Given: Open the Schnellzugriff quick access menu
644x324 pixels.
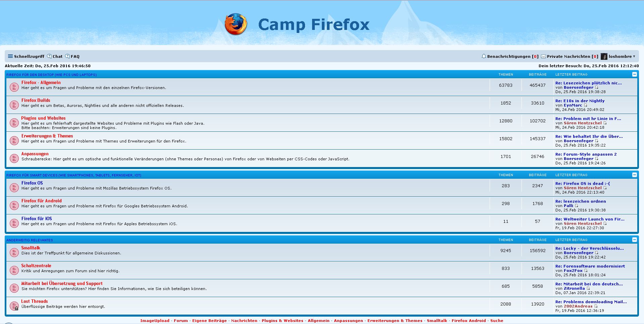Looking at the screenshot, I should 26,56.
